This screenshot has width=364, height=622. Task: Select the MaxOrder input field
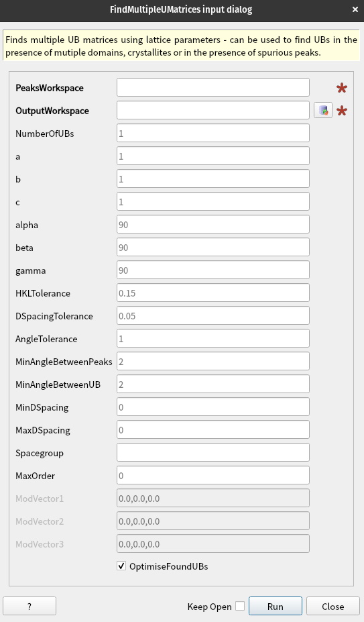pos(213,475)
